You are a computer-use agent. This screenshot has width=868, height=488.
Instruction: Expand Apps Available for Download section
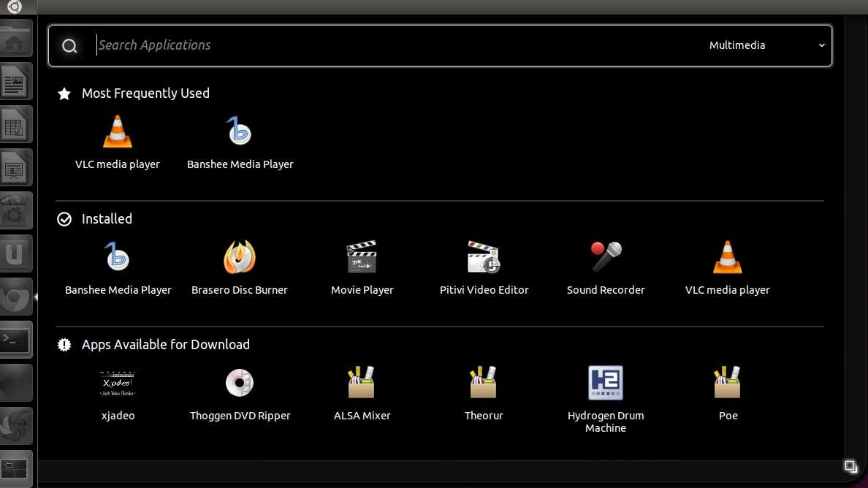[165, 345]
